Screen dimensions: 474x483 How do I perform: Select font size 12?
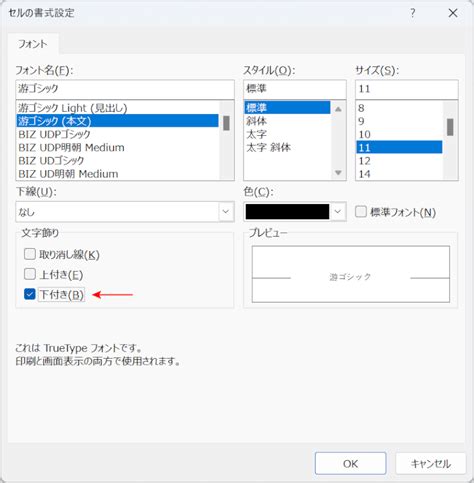[x=399, y=161]
